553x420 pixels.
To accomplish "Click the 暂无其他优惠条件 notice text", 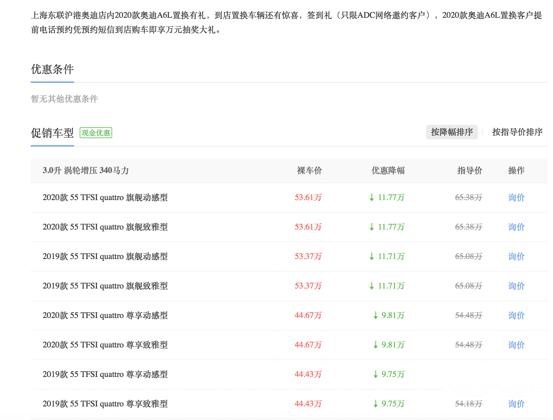I will 64,99.
